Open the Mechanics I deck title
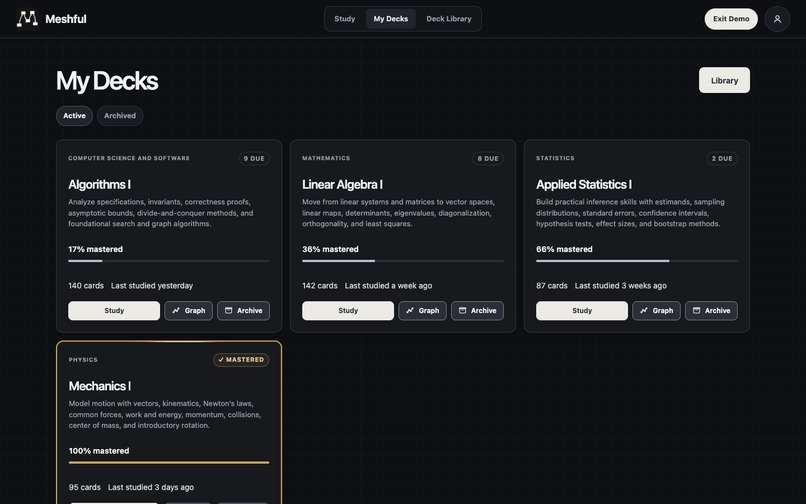Image resolution: width=806 pixels, height=504 pixels. (x=100, y=386)
